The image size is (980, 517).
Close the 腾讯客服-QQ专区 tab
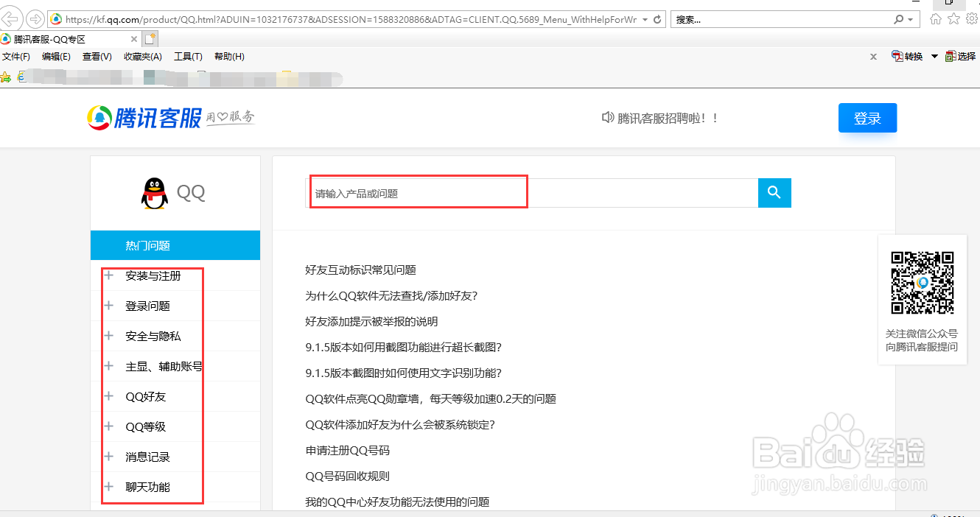134,40
